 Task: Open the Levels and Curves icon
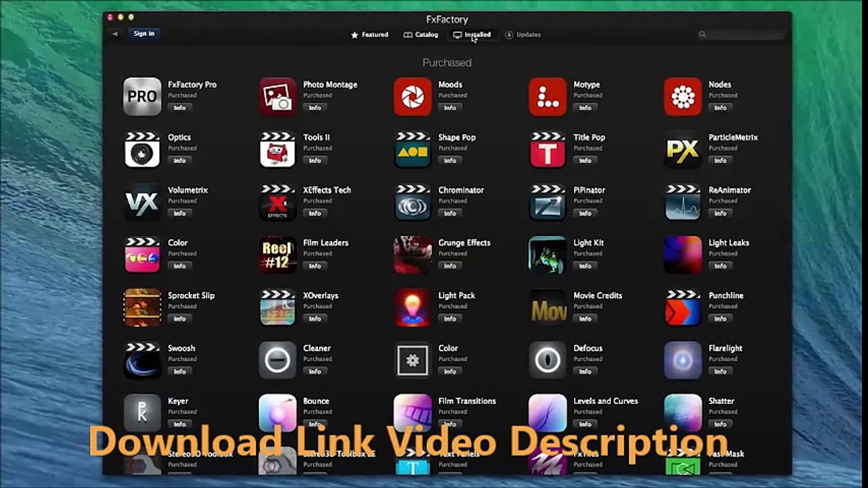coord(548,413)
